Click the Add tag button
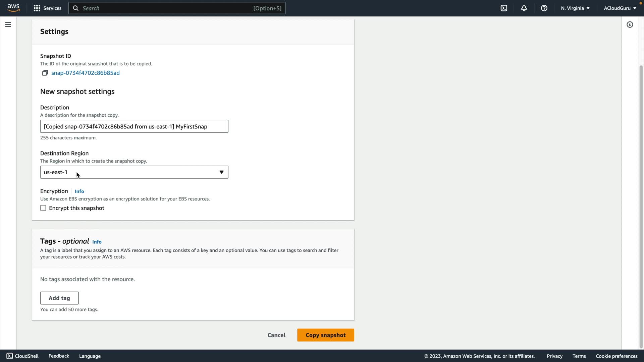Image resolution: width=644 pixels, height=362 pixels. [59, 298]
